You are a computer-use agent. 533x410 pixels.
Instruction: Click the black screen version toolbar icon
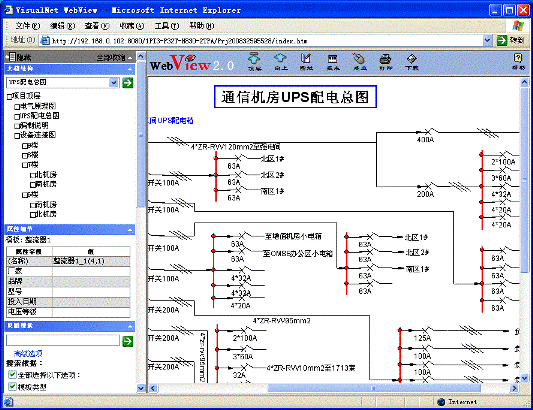[332, 62]
